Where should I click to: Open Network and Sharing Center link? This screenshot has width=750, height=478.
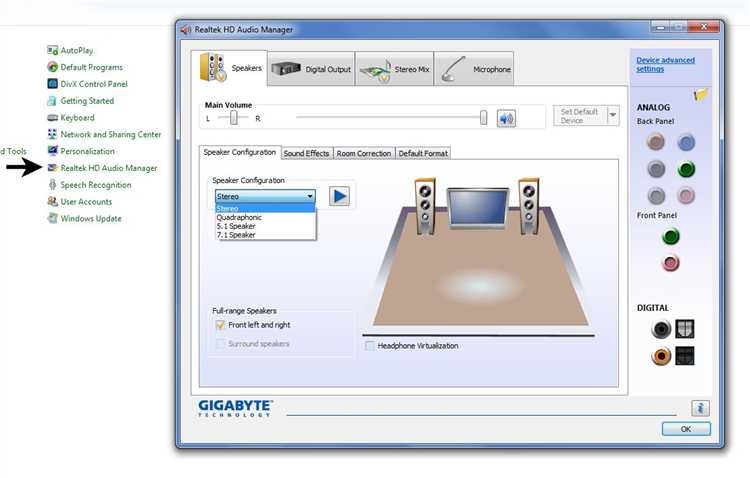[x=110, y=134]
